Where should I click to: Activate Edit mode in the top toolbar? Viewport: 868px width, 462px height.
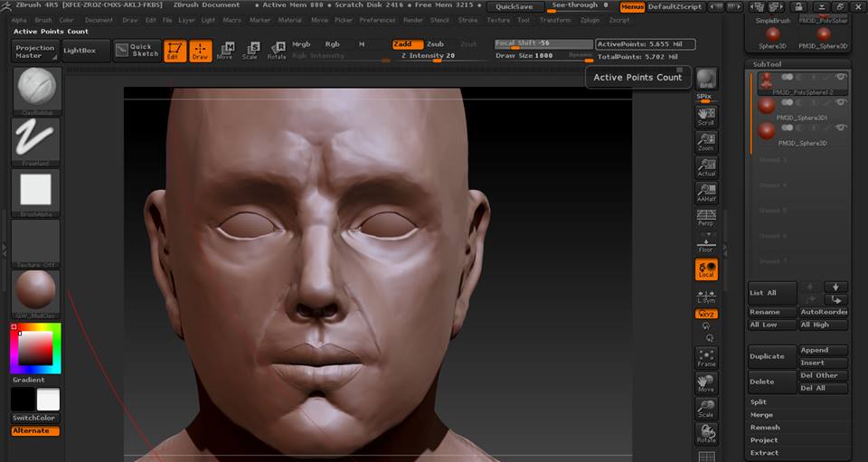pyautogui.click(x=175, y=51)
